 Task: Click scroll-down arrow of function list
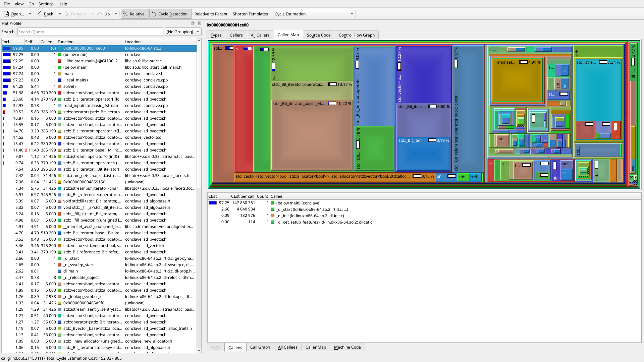[199, 351]
